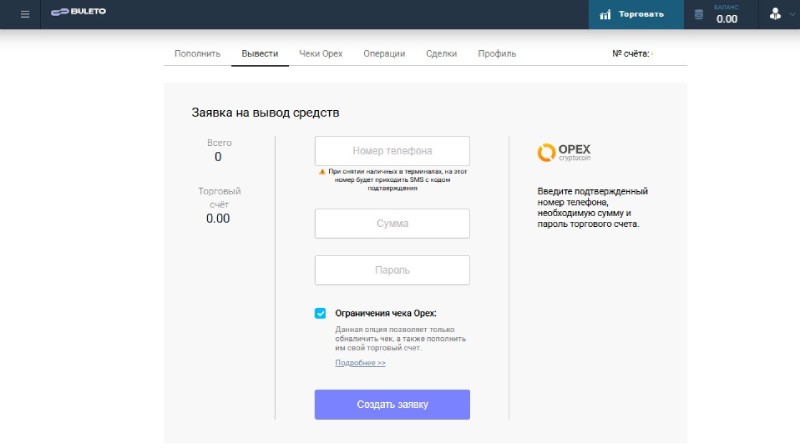Click the Заявка на вывод средств heading
800x448 pixels.
coord(265,113)
